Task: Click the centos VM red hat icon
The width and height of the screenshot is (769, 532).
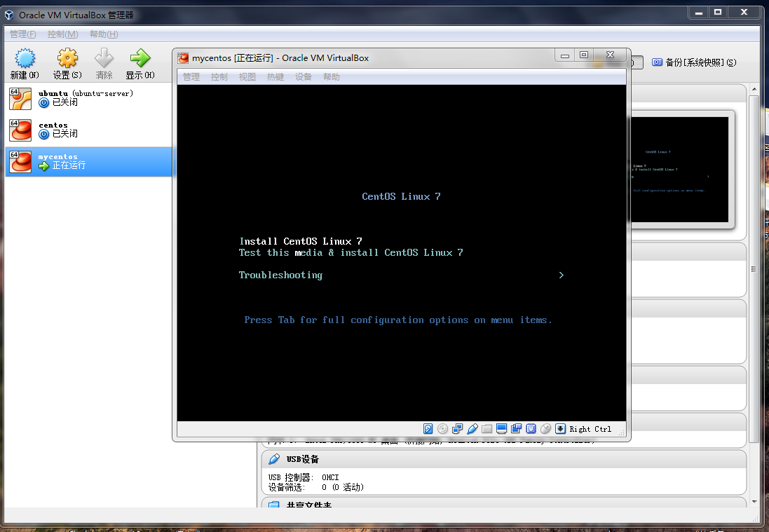Action: 20,130
